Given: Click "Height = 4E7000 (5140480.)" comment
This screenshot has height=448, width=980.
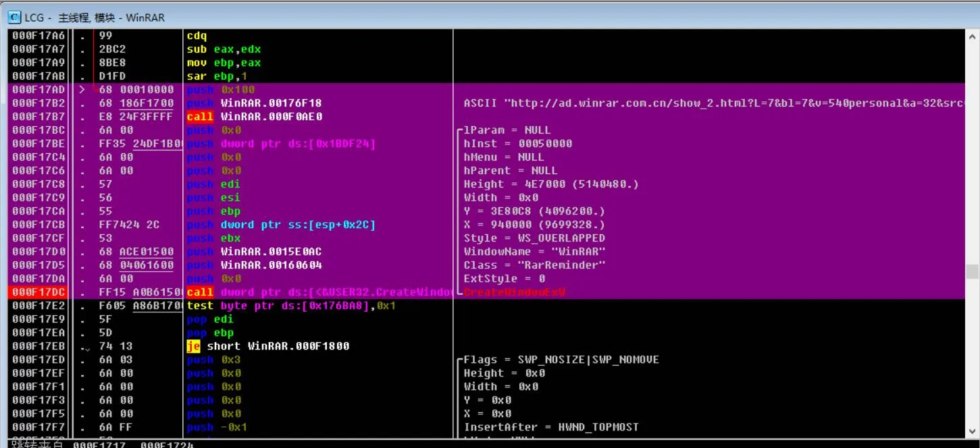Looking at the screenshot, I should click(x=551, y=184).
